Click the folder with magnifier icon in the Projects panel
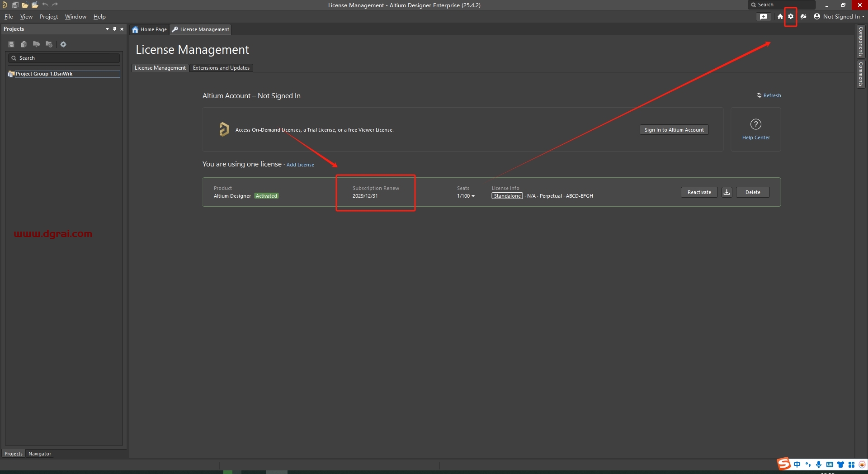 click(36, 44)
